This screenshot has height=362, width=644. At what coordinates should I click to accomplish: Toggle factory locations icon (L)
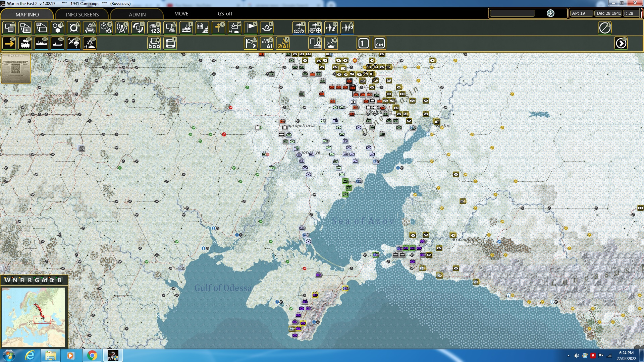(x=186, y=28)
